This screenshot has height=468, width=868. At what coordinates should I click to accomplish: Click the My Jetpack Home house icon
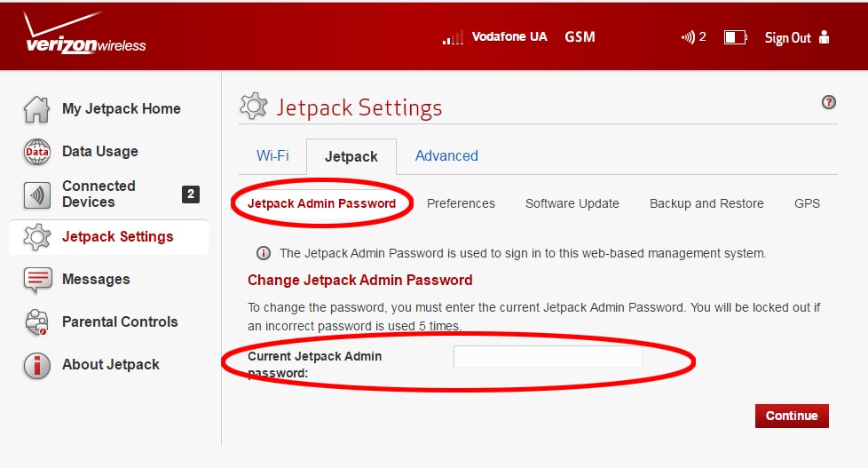click(x=36, y=109)
